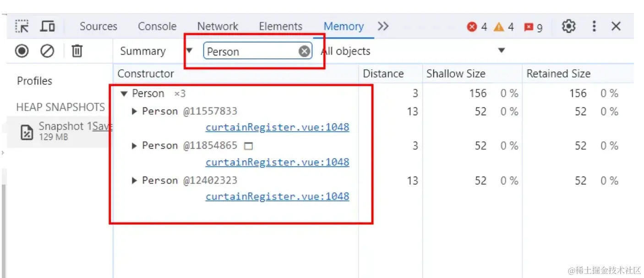Expand Person @11854865 row

point(134,146)
